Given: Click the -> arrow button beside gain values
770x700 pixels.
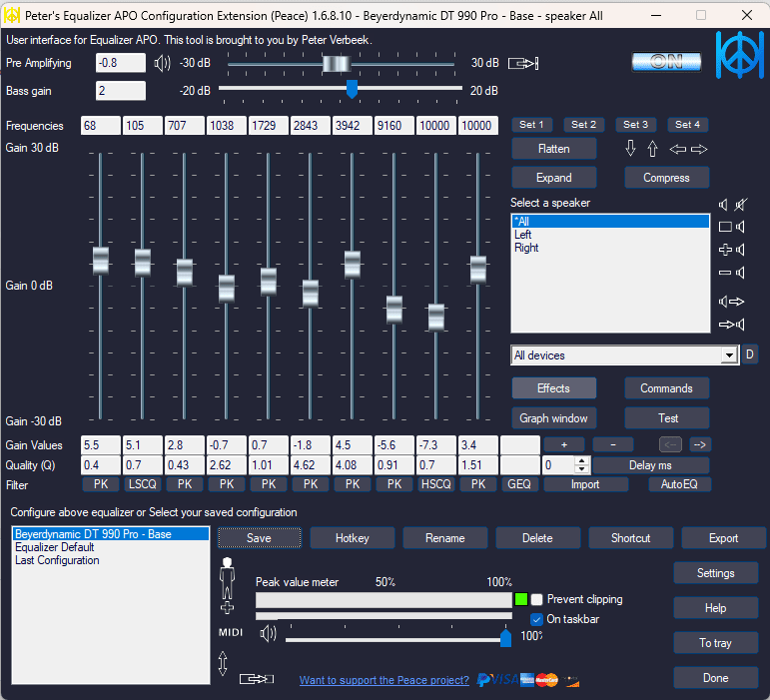Looking at the screenshot, I should point(700,444).
